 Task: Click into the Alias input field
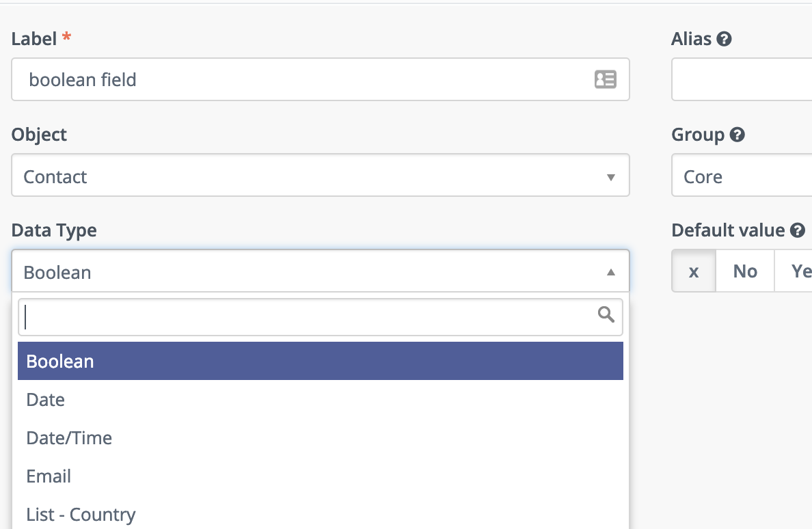pos(742,79)
